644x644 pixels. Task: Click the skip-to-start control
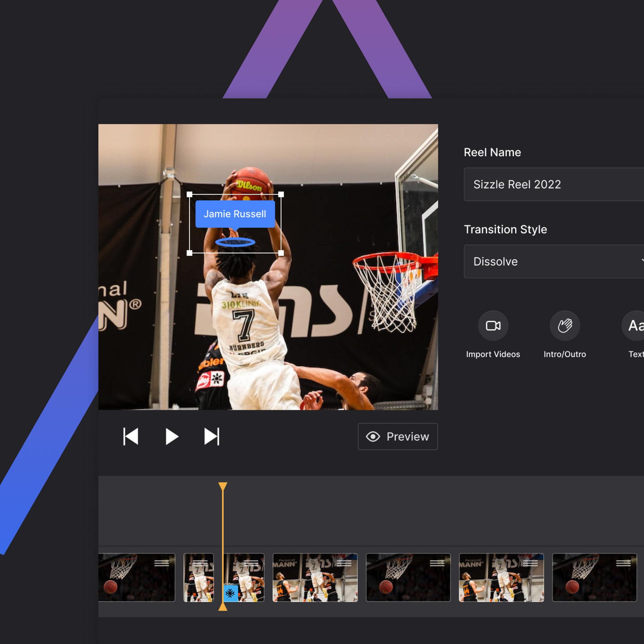pyautogui.click(x=131, y=436)
